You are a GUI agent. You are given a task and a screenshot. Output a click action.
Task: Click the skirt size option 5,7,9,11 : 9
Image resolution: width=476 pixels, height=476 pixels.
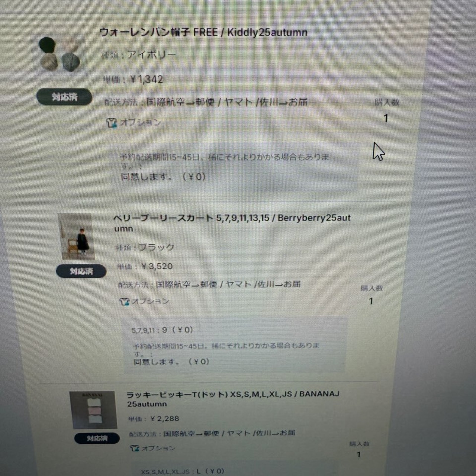162,330
